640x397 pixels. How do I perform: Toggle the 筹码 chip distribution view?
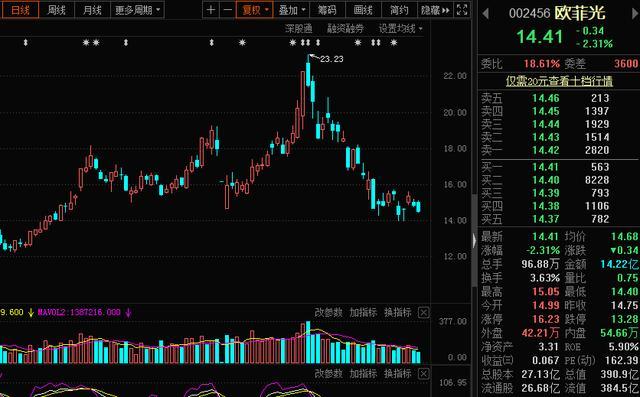tap(327, 10)
